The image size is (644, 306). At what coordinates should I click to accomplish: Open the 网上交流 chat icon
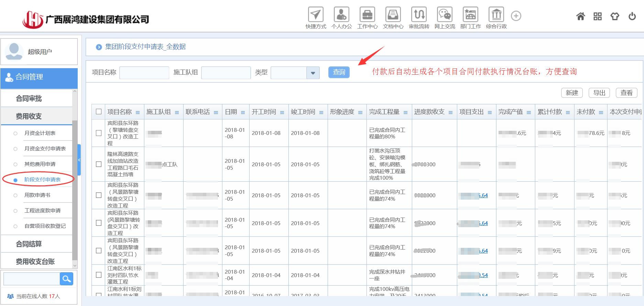(444, 15)
